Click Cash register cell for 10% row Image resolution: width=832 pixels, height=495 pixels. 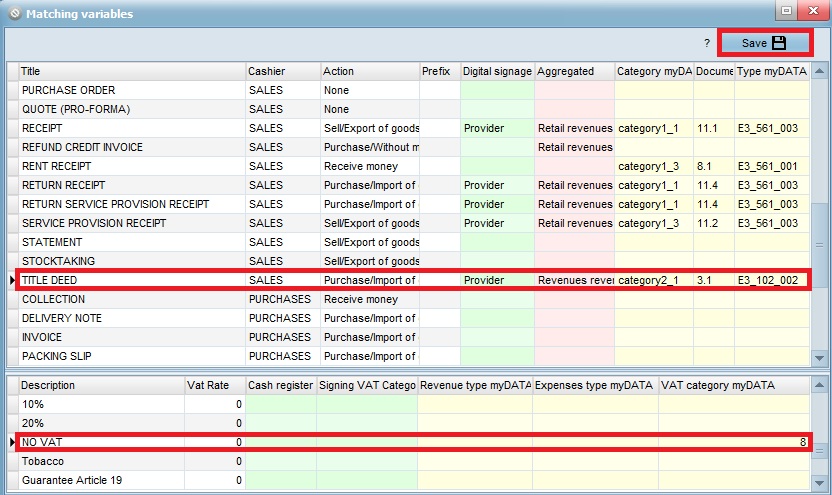280,404
